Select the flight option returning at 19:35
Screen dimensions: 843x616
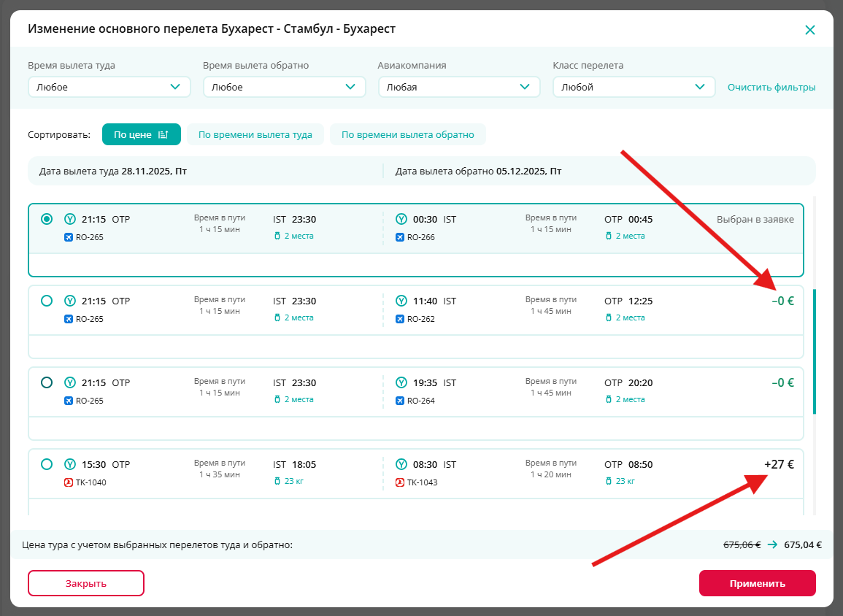point(47,382)
